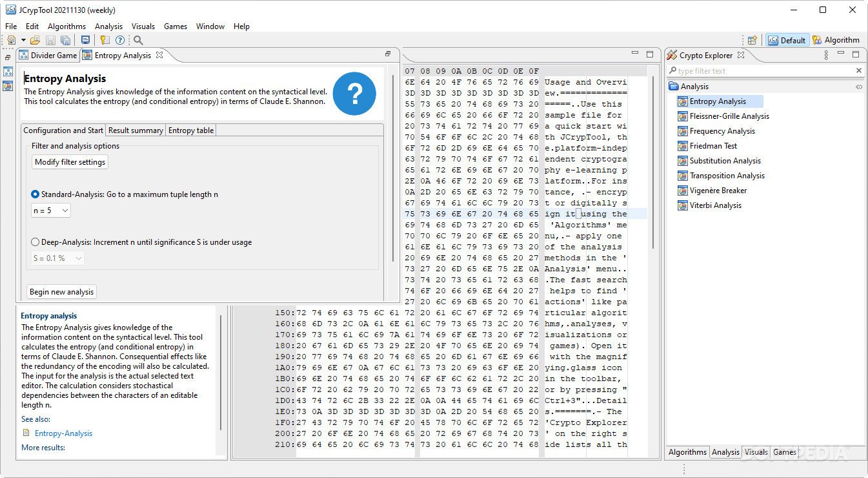Image resolution: width=868 pixels, height=478 pixels.
Task: Switch to Analysis tab at explorer bottom
Action: [x=725, y=452]
